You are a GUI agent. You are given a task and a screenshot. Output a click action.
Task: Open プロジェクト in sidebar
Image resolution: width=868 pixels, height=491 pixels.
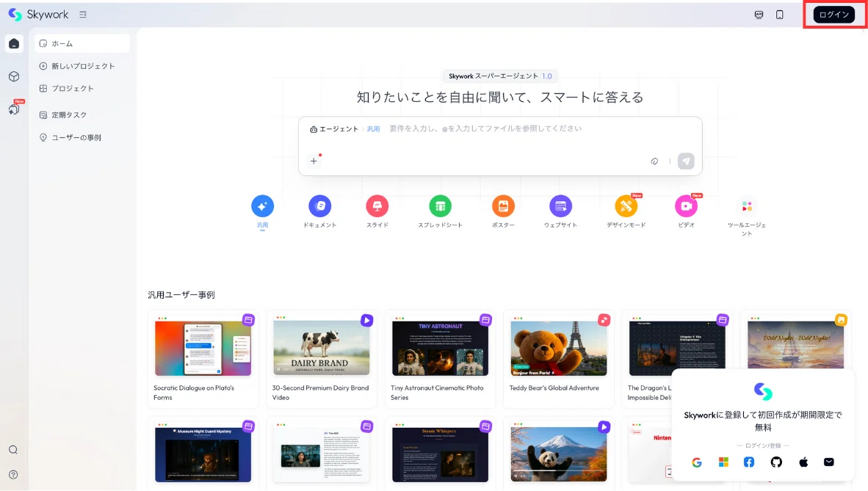[82, 88]
